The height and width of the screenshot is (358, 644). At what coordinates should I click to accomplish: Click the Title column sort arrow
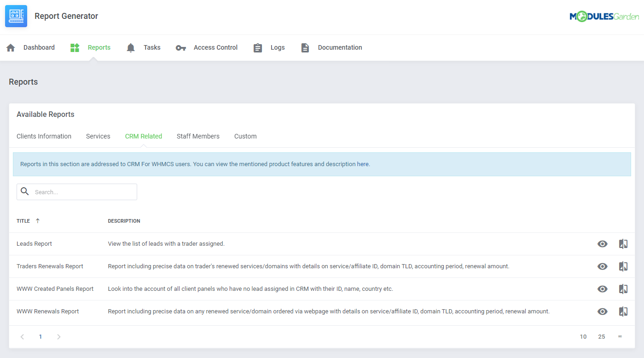[38, 221]
